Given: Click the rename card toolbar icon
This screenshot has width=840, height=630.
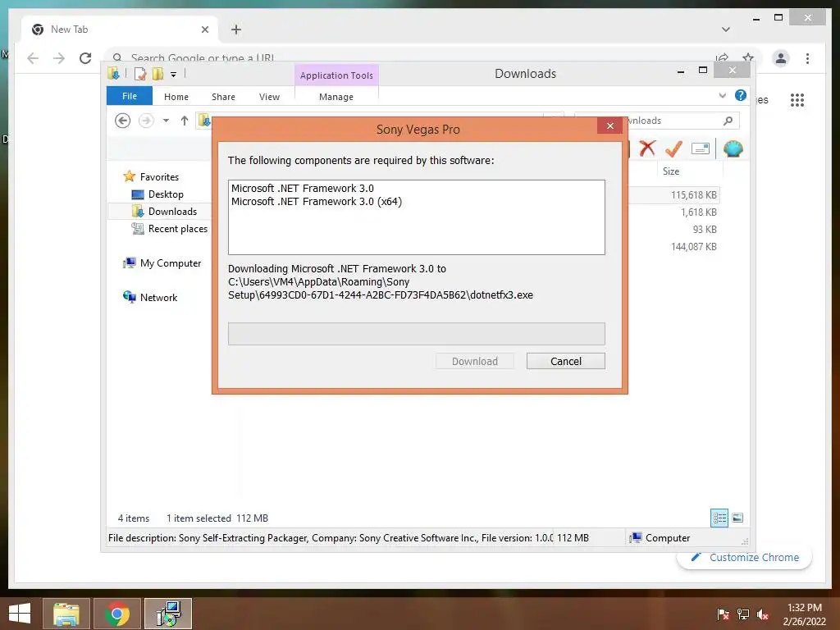Looking at the screenshot, I should pos(701,148).
